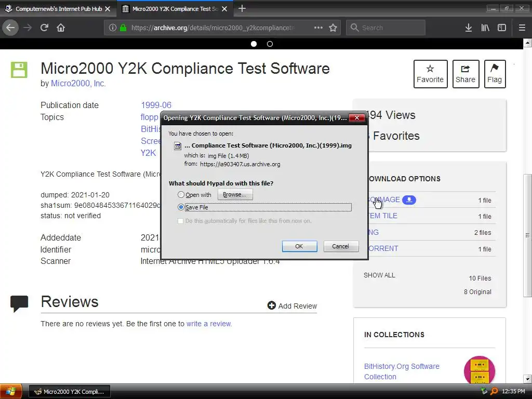The image size is (532, 399).
Task: Open the browser hamburger menu
Action: point(522,28)
